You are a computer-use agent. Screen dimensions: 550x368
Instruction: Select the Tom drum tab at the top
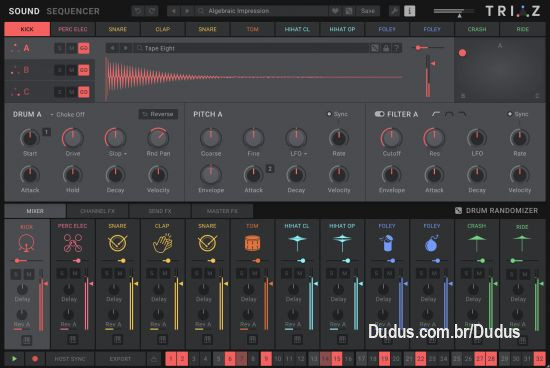[x=252, y=29]
